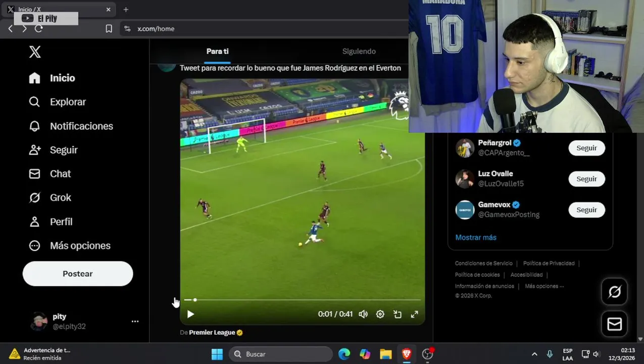Click the Postear button

click(78, 274)
